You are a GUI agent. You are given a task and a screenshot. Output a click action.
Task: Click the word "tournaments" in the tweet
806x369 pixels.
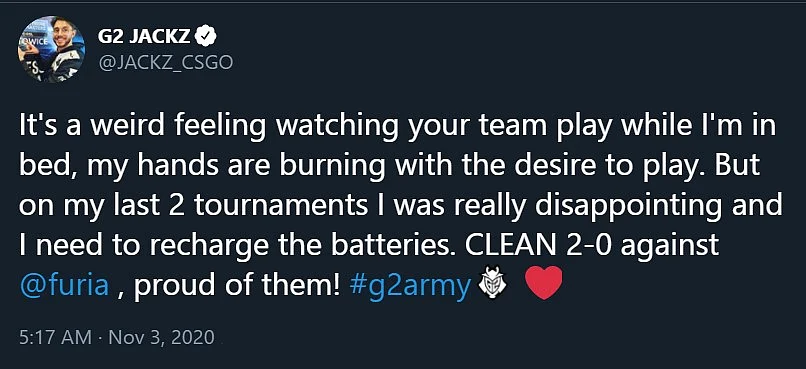tap(284, 207)
